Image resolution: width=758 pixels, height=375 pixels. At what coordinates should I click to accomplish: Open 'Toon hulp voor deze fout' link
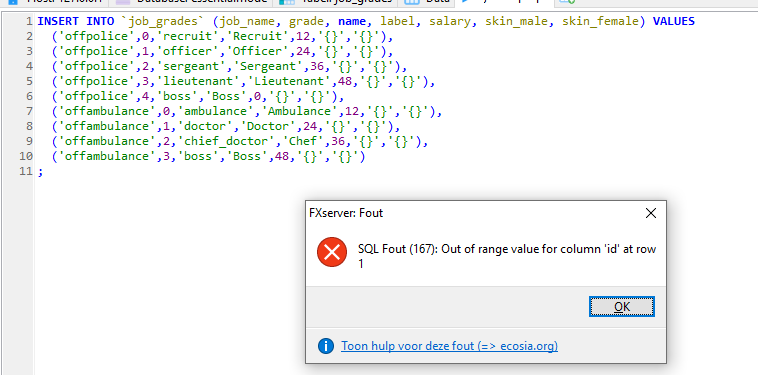pos(449,346)
